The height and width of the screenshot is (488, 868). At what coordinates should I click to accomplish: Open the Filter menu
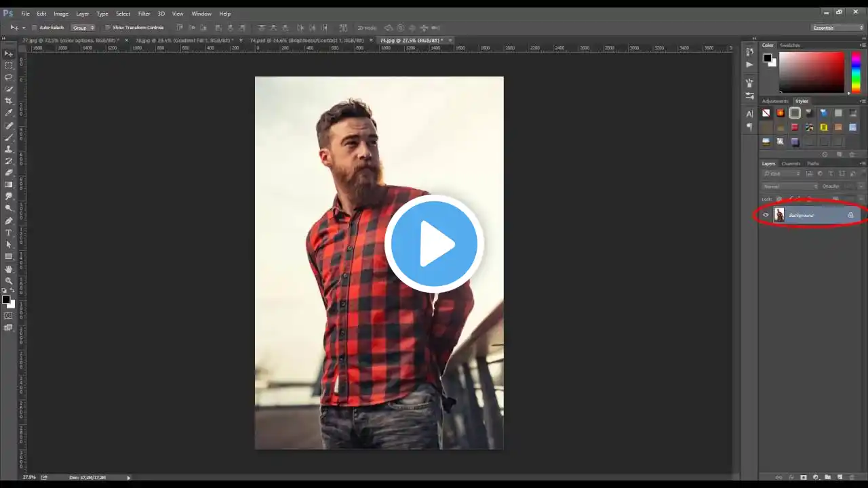[144, 14]
